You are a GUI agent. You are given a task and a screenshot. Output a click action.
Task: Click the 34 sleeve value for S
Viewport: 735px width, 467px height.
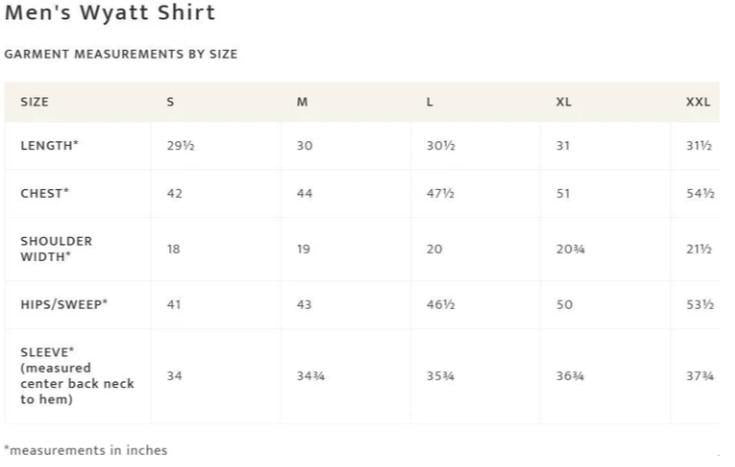[x=174, y=376]
